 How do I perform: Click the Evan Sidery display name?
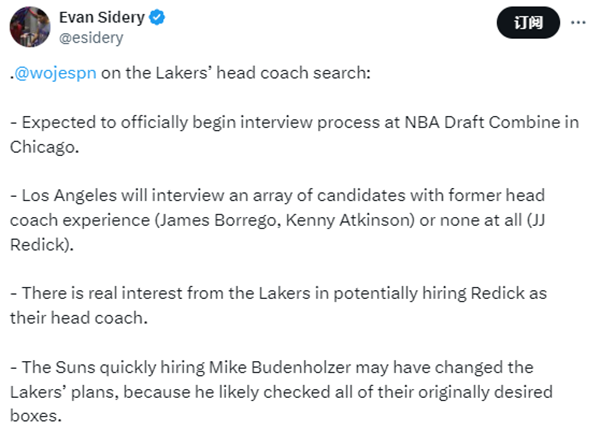(102, 17)
